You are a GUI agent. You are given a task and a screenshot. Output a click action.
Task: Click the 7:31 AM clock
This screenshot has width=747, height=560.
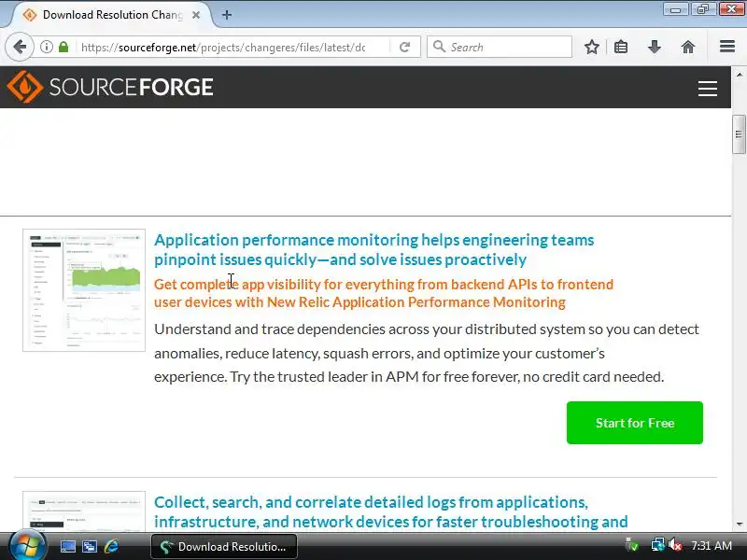coord(712,546)
